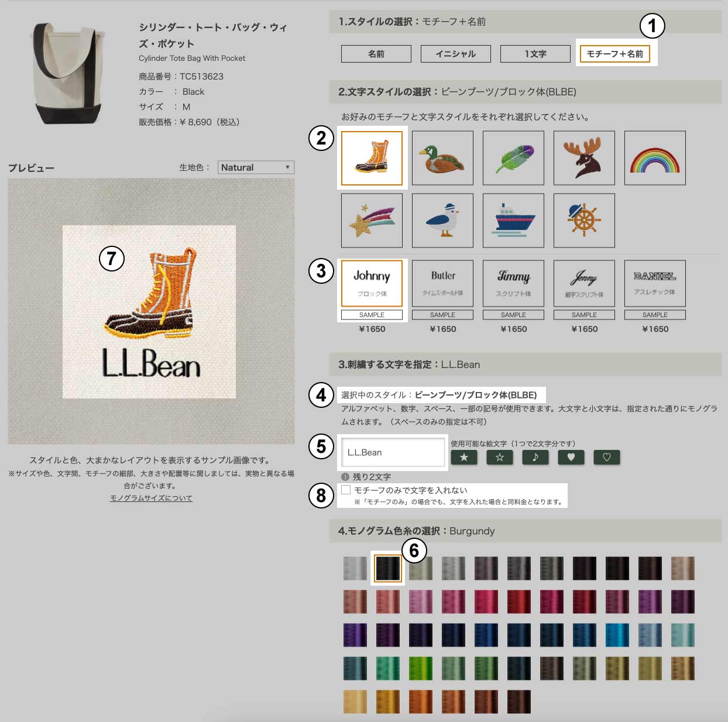This screenshot has height=722, width=728.
Task: Pick the bright lime green thread swatch
Action: [x=420, y=668]
